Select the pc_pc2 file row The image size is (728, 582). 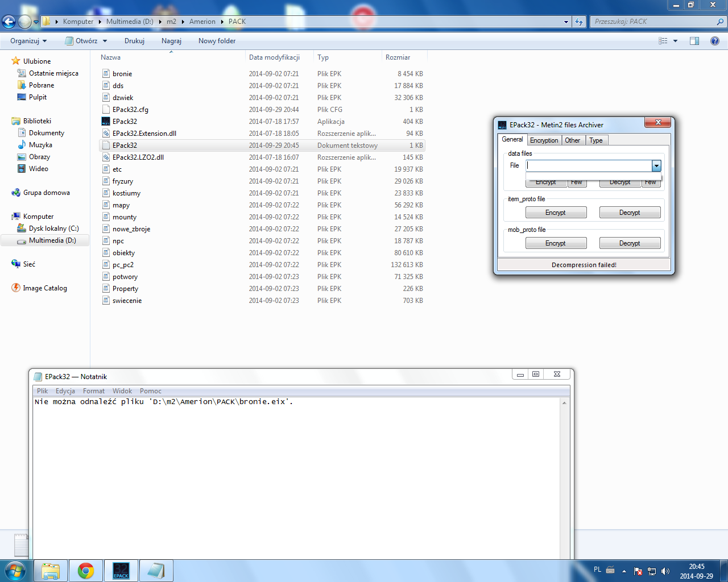(x=262, y=265)
